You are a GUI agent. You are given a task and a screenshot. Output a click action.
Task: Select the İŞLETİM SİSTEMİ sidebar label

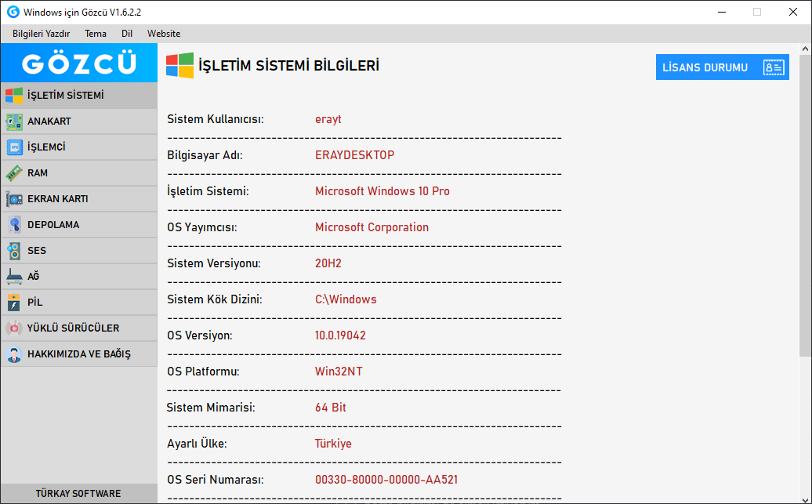(x=66, y=96)
